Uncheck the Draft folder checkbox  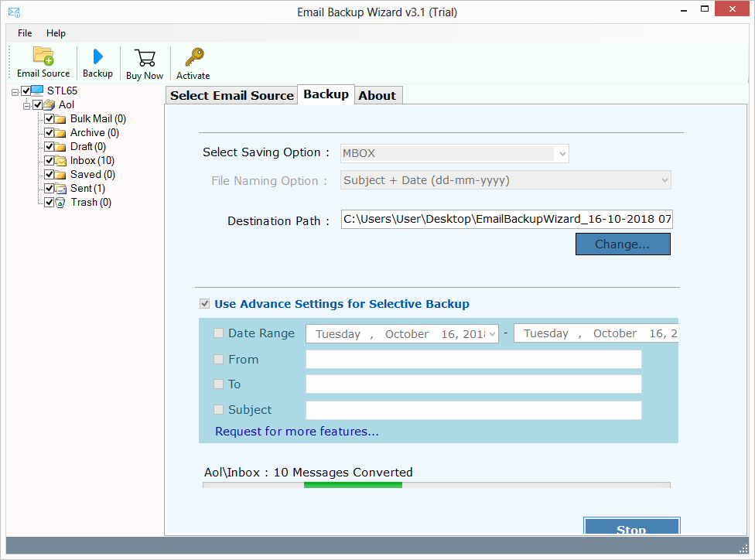[x=49, y=146]
